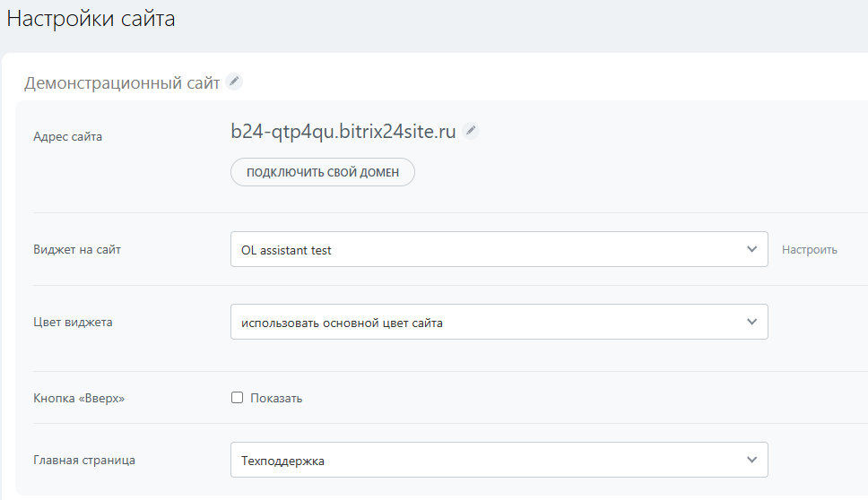The width and height of the screenshot is (868, 500).
Task: Select the b24-qtp4qu.bitrix24site.ru address text
Action: [x=343, y=132]
